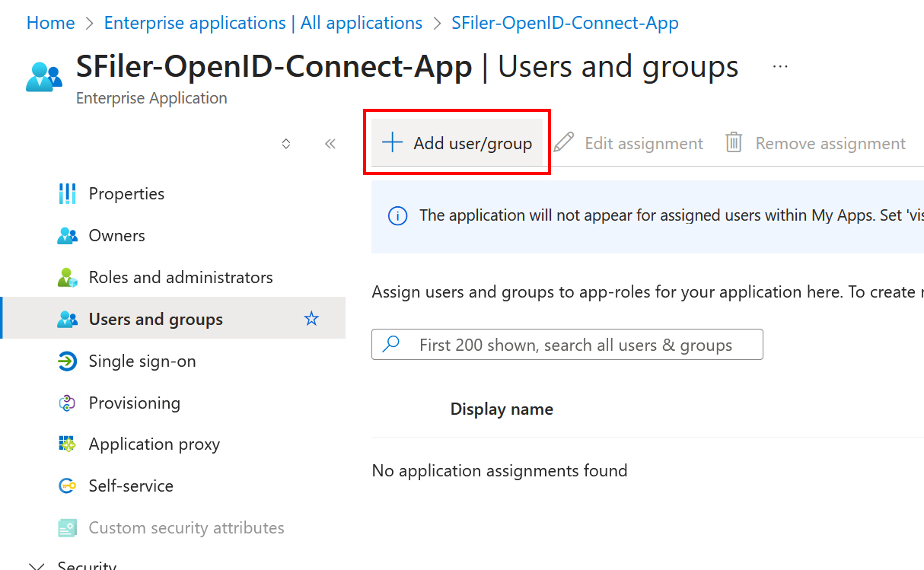924x570 pixels.
Task: Click the users and groups search field
Action: pos(567,344)
